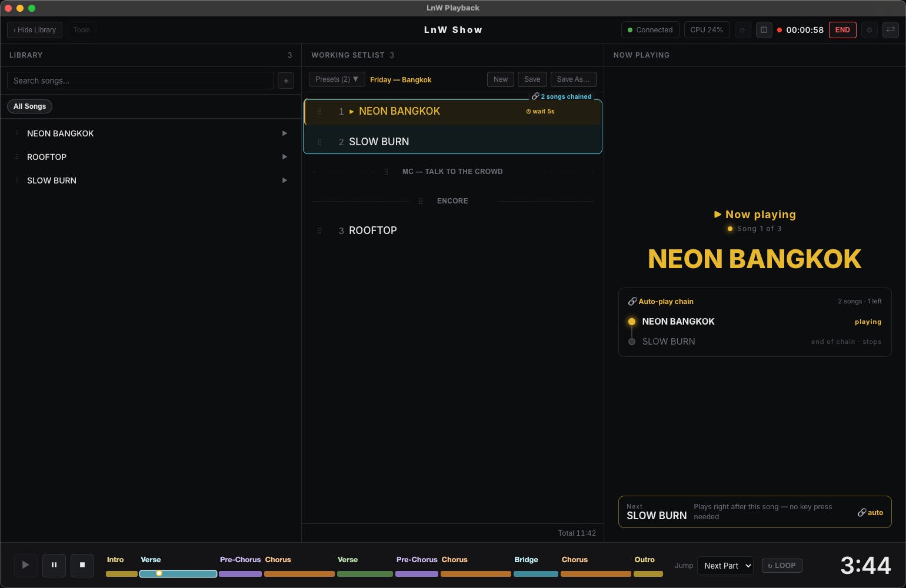Click the auto chain indicator on Next card
Viewport: 906px width, 588px height.
[x=870, y=513]
